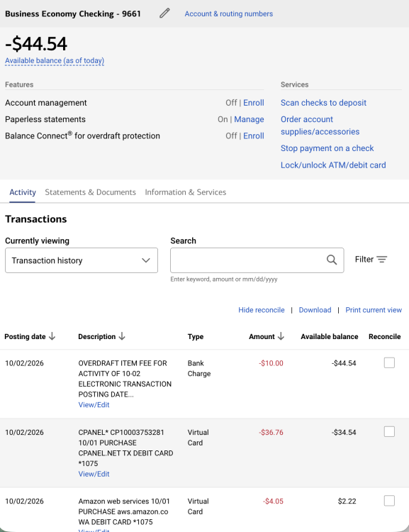This screenshot has height=532, width=409.
Task: Click the Posting date column header
Action: point(25,336)
